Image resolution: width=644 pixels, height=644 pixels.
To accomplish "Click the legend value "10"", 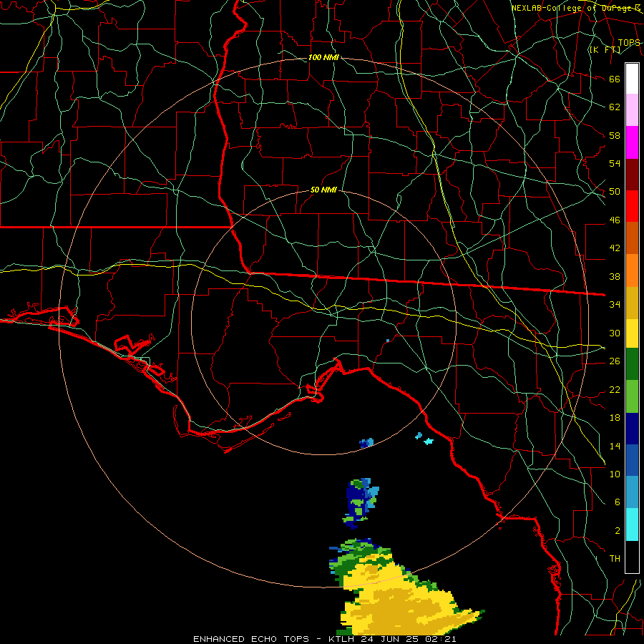I will click(x=615, y=474).
